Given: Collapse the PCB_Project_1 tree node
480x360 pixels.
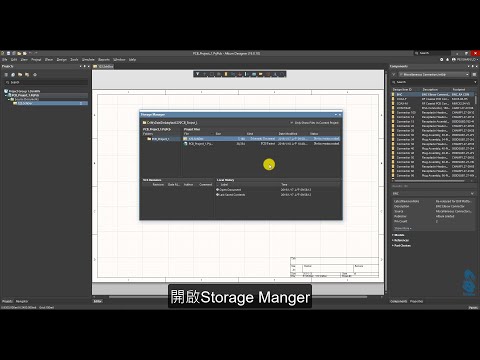Looking at the screenshot, I should 6,95.
